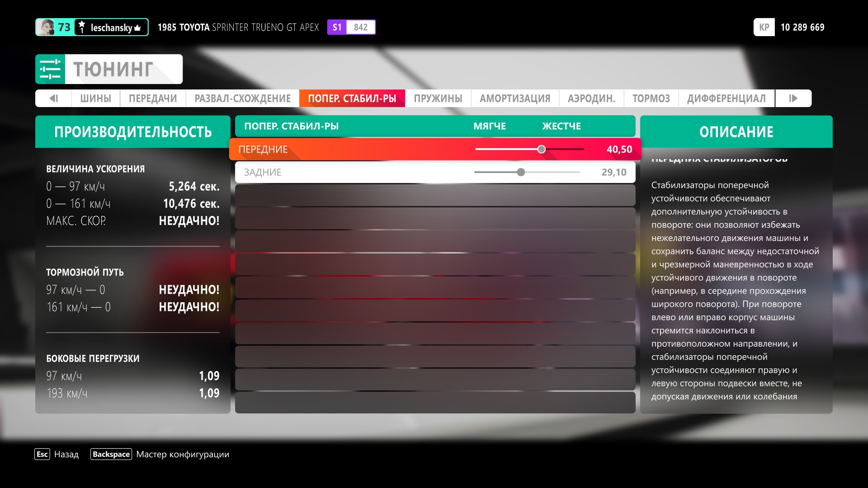Click the tuning sliders icon
The width and height of the screenshot is (868, 488).
coord(50,69)
